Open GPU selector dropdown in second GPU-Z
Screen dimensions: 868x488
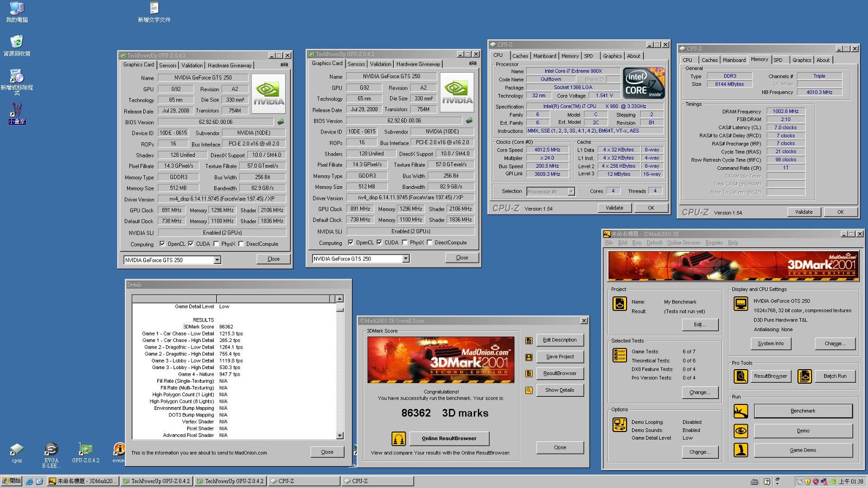click(405, 259)
